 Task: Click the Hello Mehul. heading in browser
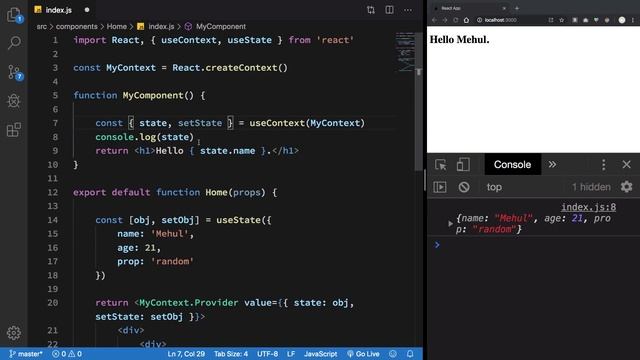click(x=459, y=40)
